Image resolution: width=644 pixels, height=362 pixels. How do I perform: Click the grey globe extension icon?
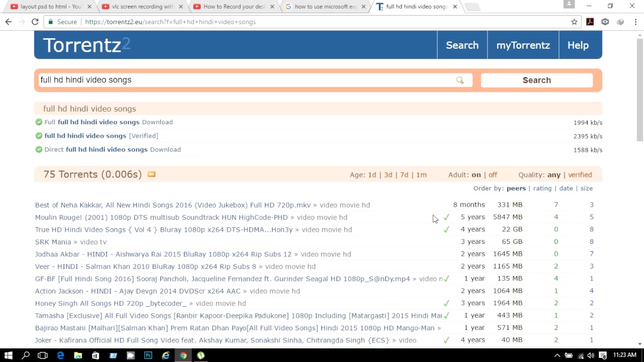(620, 22)
